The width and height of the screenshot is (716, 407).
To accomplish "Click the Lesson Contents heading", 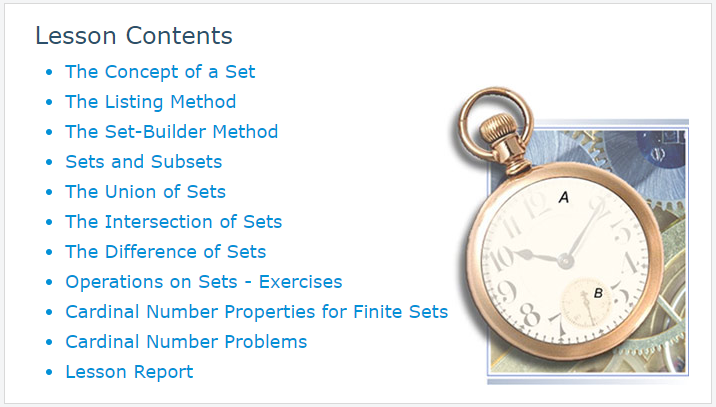I will tap(134, 36).
